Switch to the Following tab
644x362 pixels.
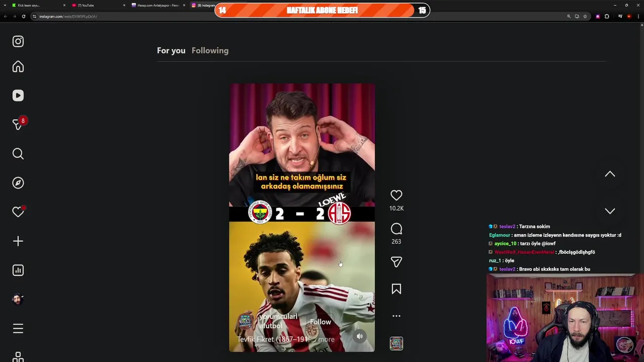[x=210, y=50]
